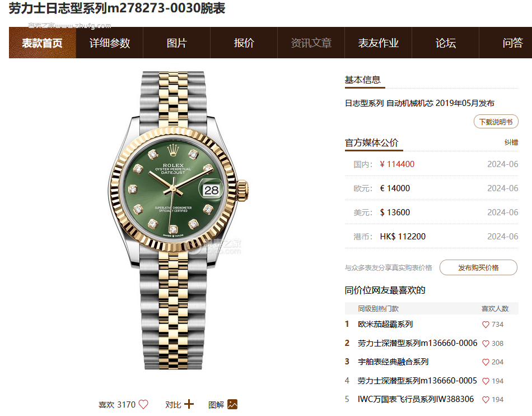Open 宇舶表经典融合系列 link
The height and width of the screenshot is (416, 532).
click(x=393, y=362)
